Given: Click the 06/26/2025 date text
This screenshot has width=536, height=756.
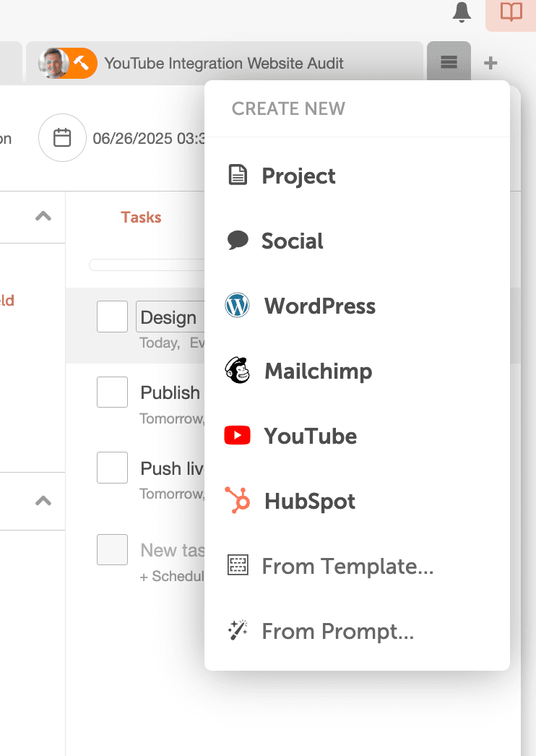Looking at the screenshot, I should coord(149,138).
